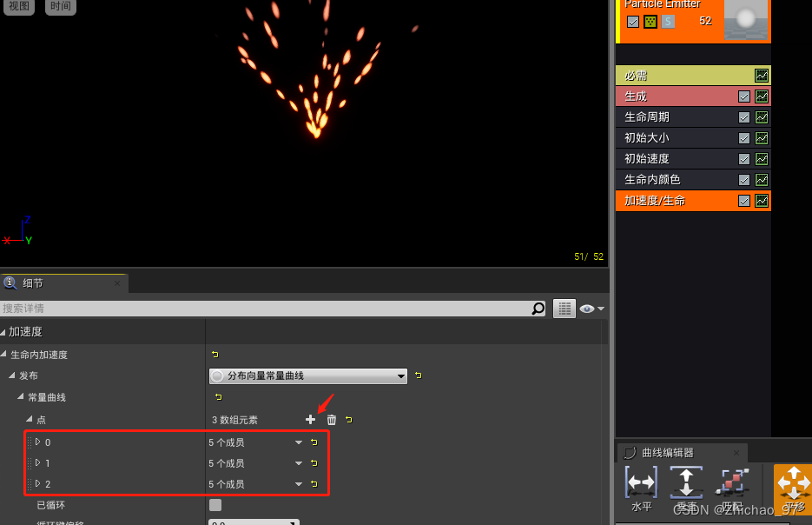812x525 pixels.
Task: Collapse the 生命内加速度 property
Action: [x=3, y=354]
